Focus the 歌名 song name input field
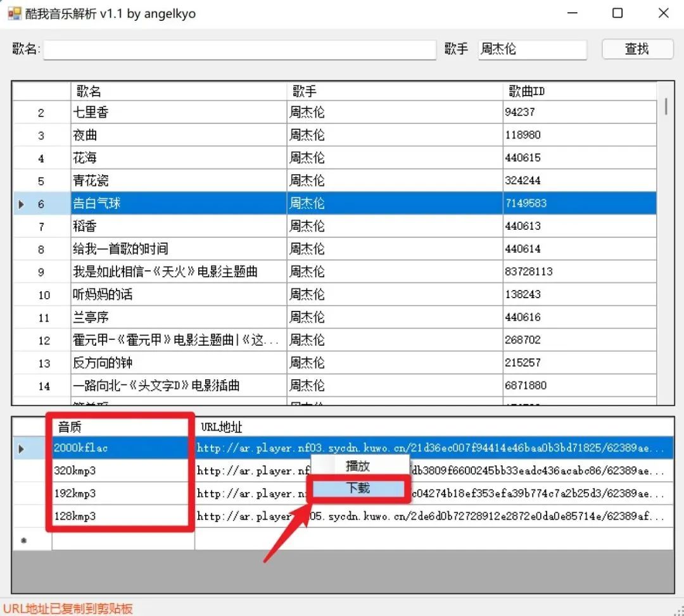684x616 pixels. pos(239,50)
